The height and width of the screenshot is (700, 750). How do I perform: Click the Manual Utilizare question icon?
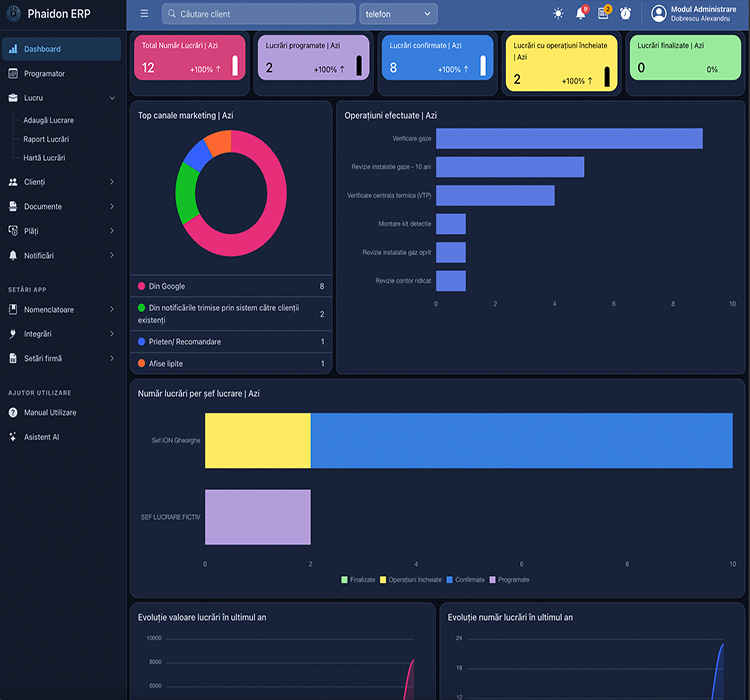coord(13,412)
